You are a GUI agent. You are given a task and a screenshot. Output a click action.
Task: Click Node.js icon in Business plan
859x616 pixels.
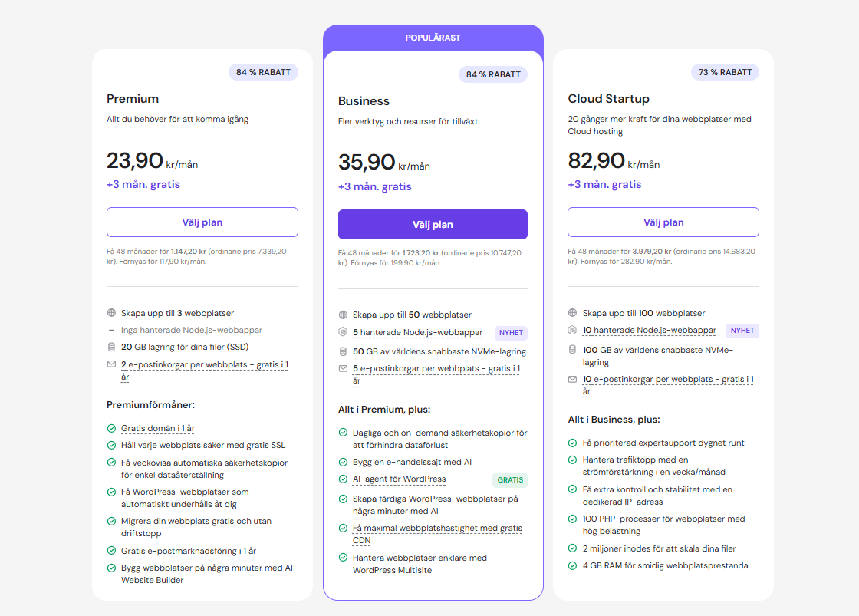point(343,333)
